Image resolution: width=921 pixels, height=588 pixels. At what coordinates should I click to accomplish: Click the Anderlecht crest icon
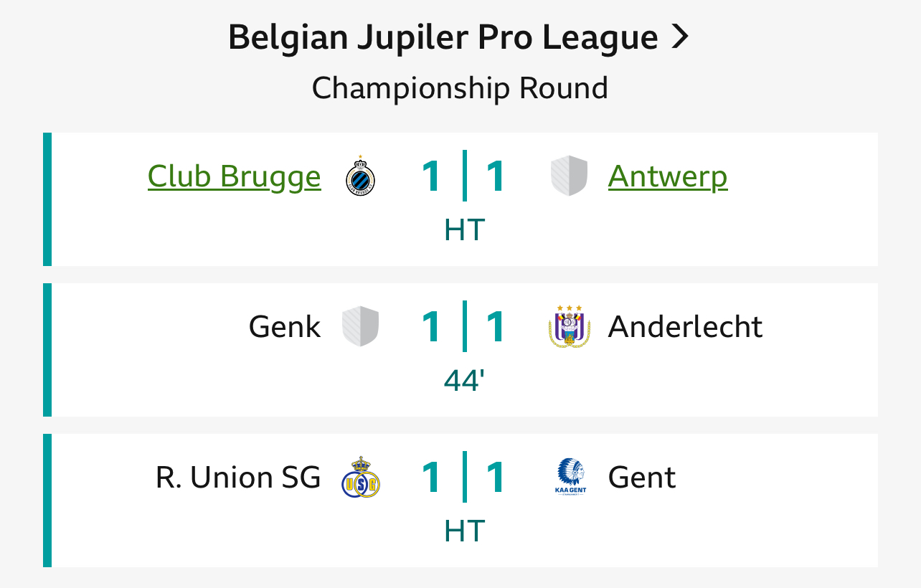[x=570, y=326]
